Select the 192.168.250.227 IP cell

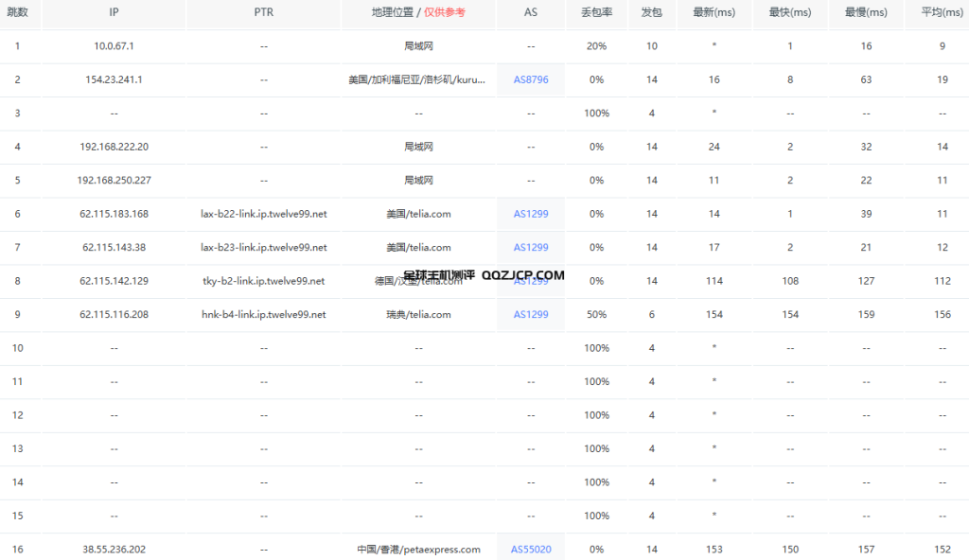pos(114,180)
